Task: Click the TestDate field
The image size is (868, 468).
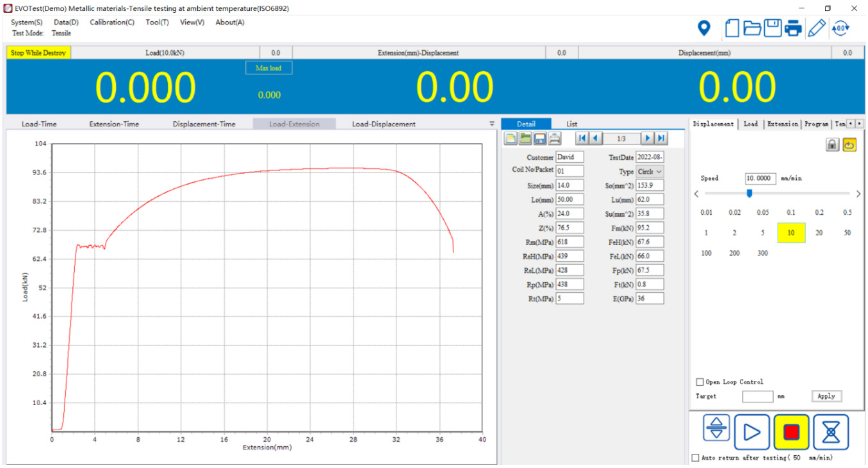Action: point(650,157)
